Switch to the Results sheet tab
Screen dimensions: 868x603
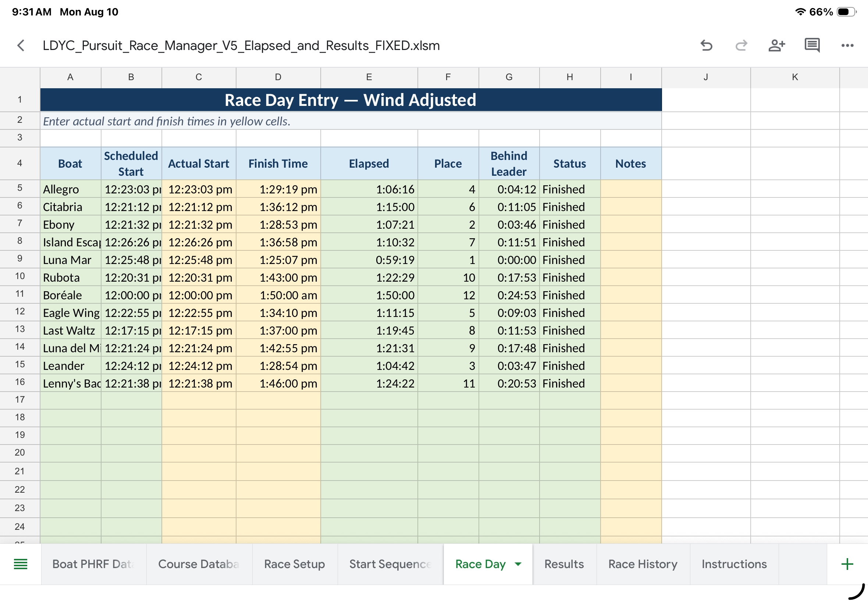(564, 564)
